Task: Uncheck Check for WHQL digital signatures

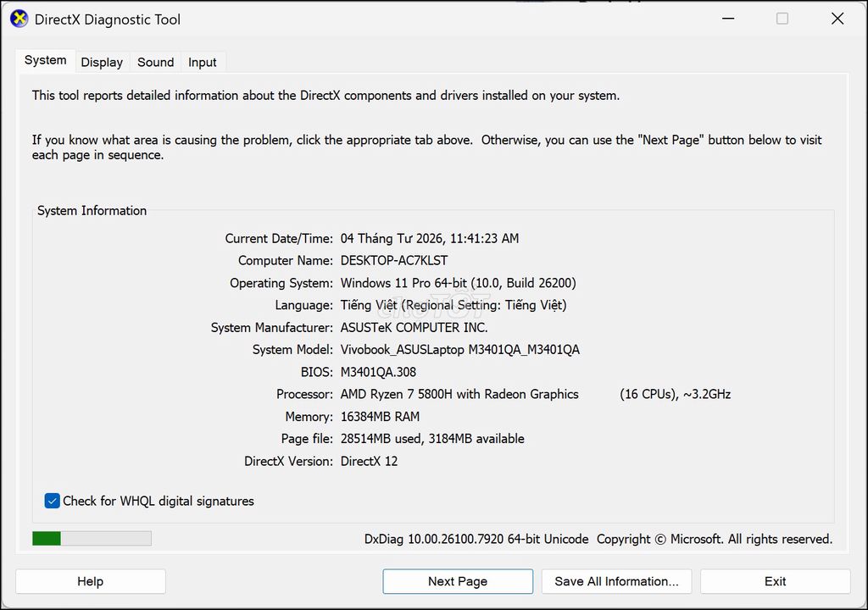Action: [x=53, y=501]
